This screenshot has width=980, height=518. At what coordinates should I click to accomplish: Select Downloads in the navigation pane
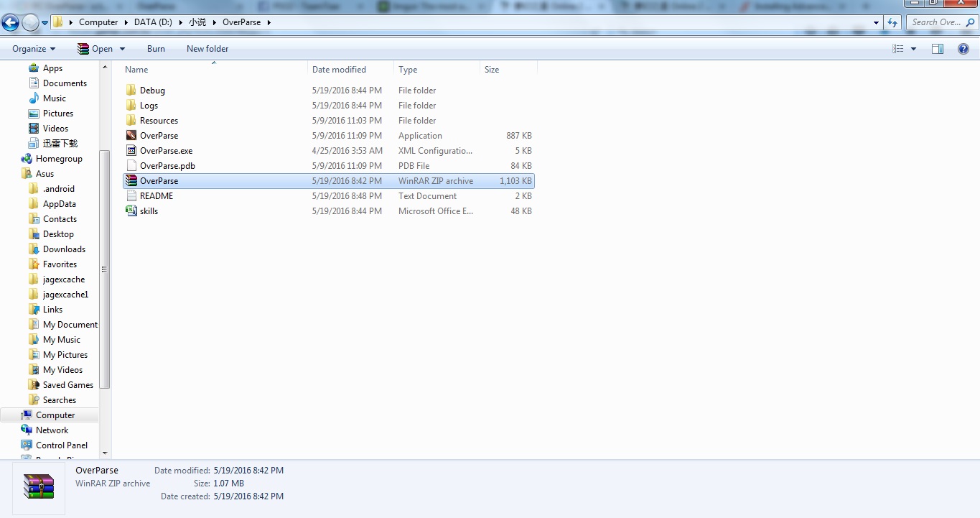tap(64, 249)
